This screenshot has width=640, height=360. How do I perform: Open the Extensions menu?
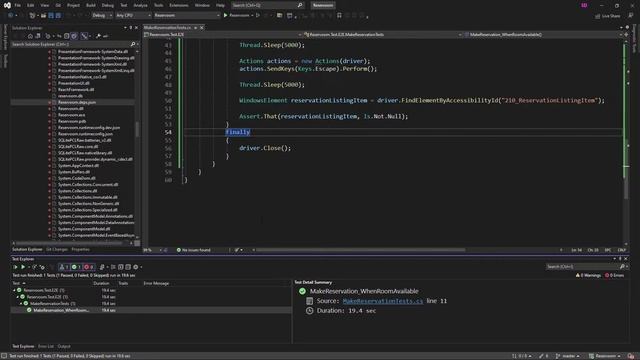coord(179,5)
